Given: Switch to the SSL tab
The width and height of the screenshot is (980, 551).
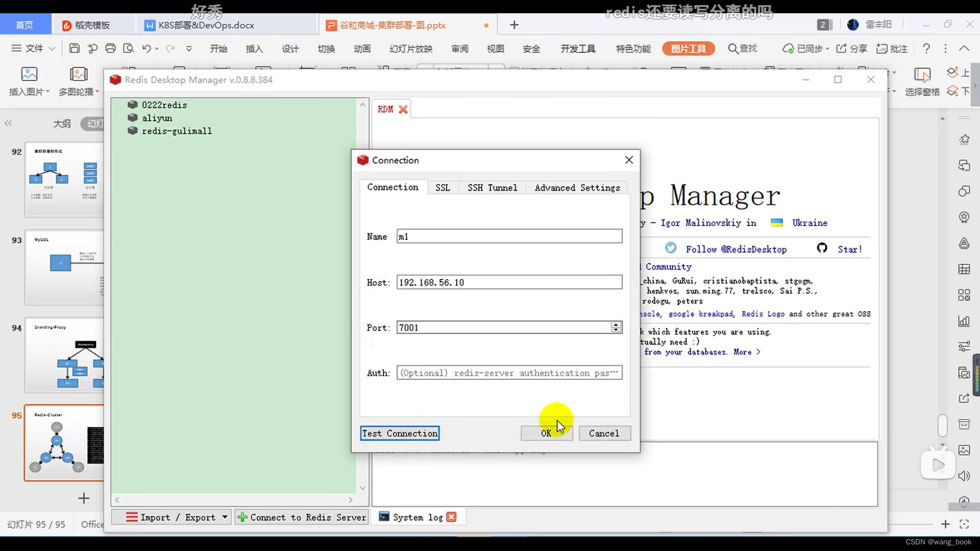Looking at the screenshot, I should pos(443,188).
